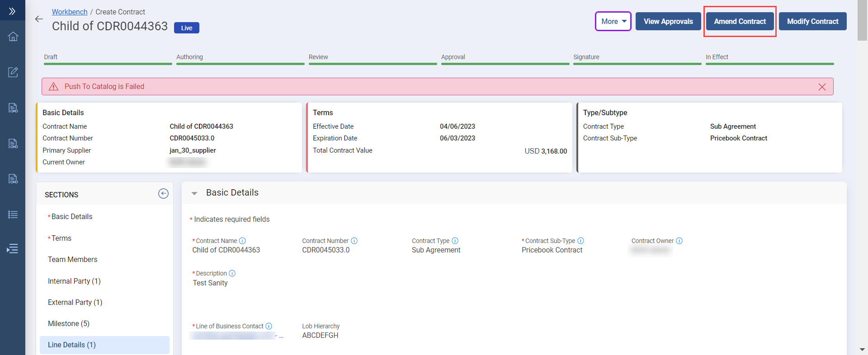This screenshot has height=355, width=868.
Task: Show info for Contract Sub-Type field
Action: pyautogui.click(x=581, y=241)
